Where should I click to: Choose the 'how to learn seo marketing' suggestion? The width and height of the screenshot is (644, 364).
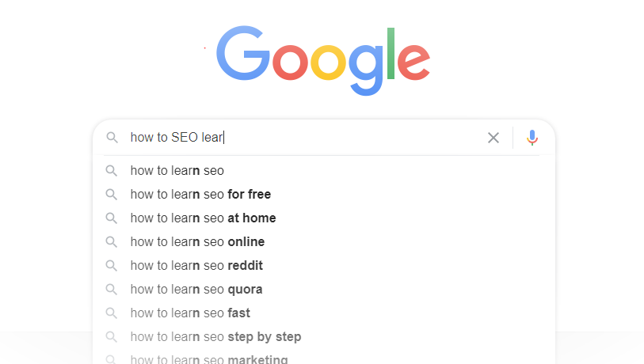click(x=324, y=358)
